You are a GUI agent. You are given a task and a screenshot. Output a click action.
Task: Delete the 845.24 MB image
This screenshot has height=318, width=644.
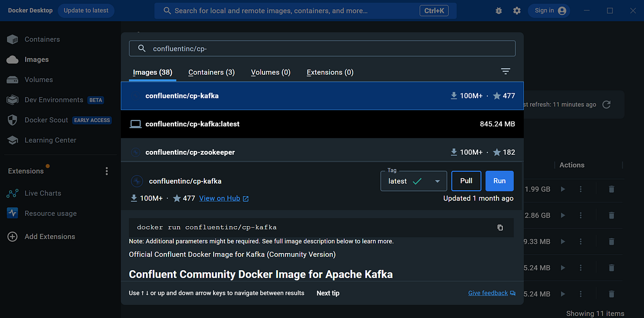(x=611, y=268)
